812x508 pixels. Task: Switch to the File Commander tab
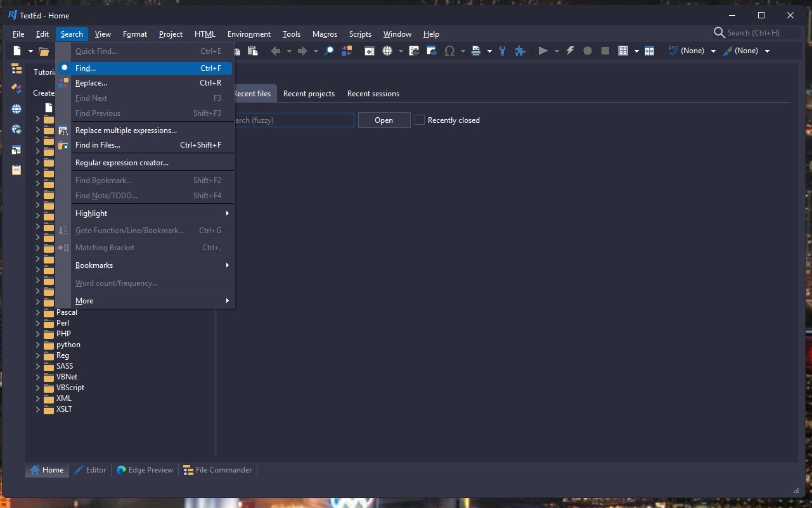point(217,470)
